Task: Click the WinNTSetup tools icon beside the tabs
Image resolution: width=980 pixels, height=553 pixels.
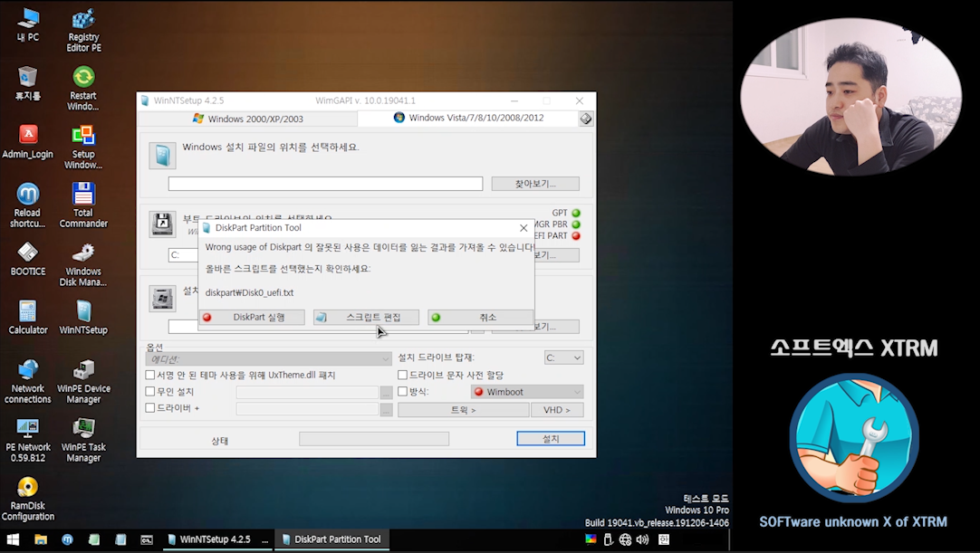Action: [586, 118]
